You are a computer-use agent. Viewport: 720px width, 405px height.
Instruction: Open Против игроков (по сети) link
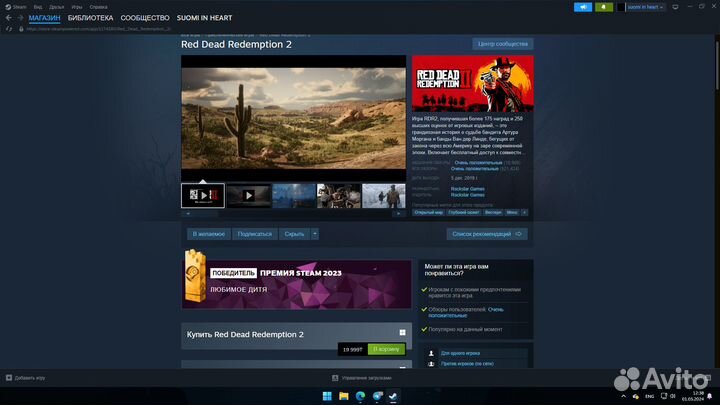(467, 364)
